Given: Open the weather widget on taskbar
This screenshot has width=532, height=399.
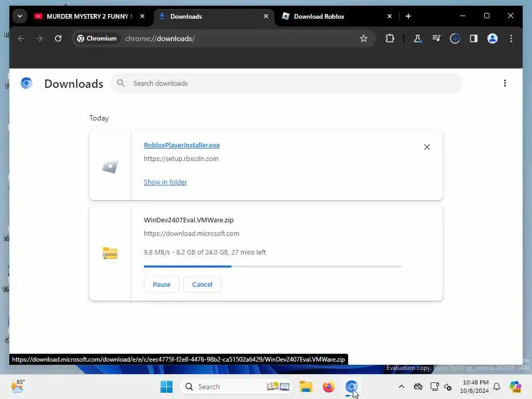Looking at the screenshot, I should point(18,387).
